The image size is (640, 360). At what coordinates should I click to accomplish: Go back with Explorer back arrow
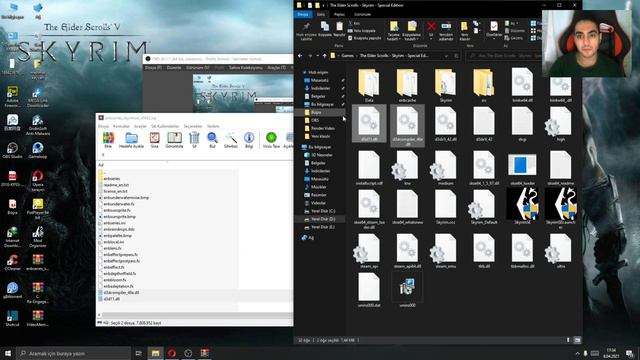tap(300, 56)
